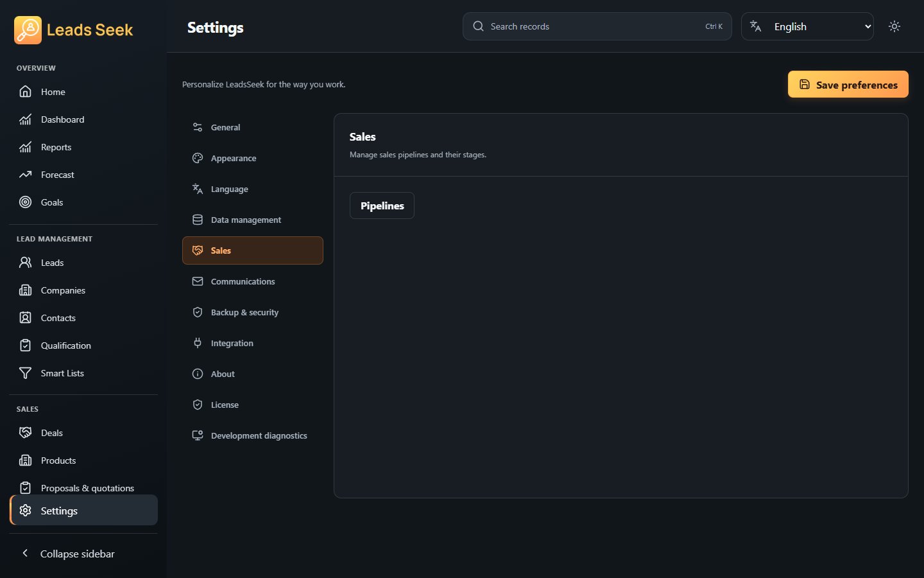
Task: Go to Backup & security settings
Action: pos(253,312)
